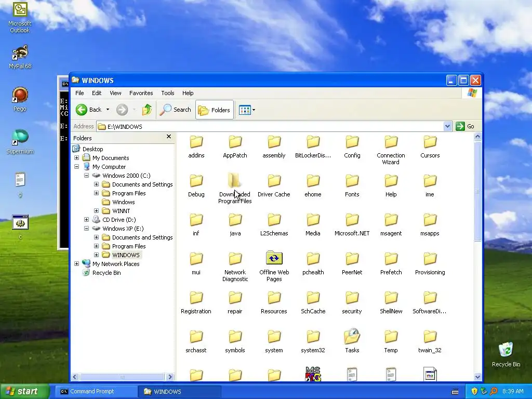Select the MyPal 68 desktop shortcut
The height and width of the screenshot is (399, 532).
click(20, 57)
